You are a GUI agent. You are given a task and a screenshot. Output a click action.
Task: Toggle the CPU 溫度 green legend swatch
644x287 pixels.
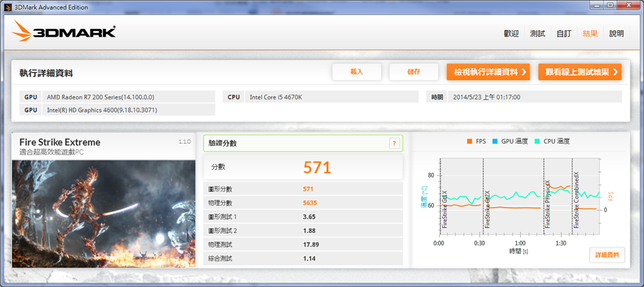pos(537,141)
